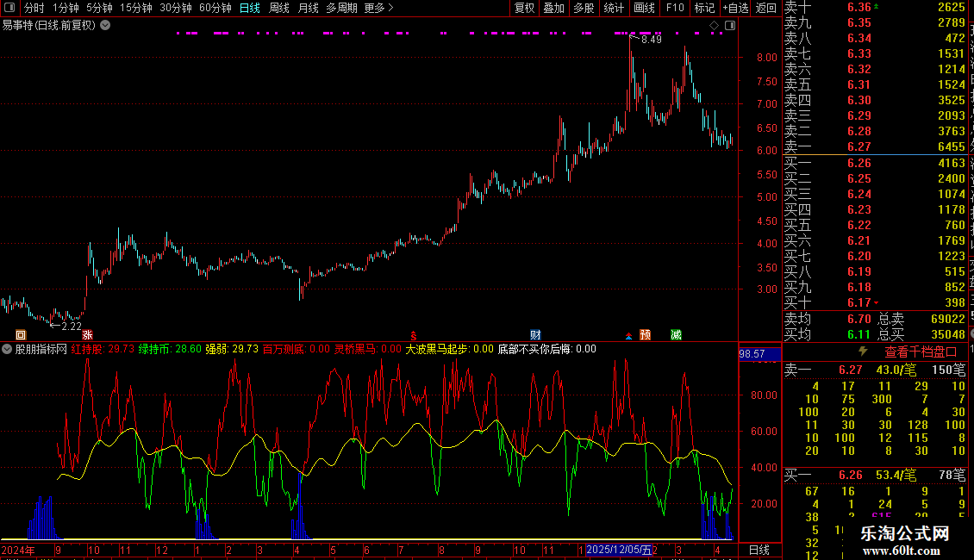Click the 股朋指标网 indicator name

click(41, 349)
